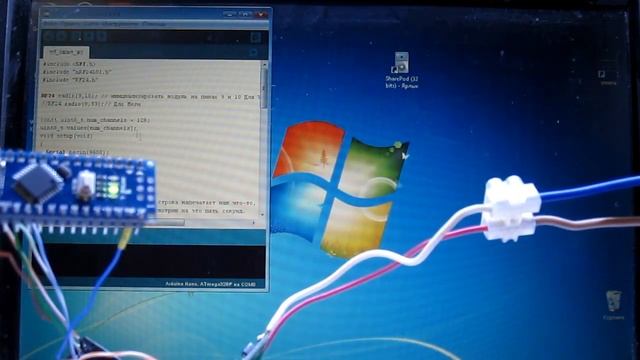Click the #include "nRF24L01.h" line
This screenshot has height=360, width=640.
tap(77, 72)
